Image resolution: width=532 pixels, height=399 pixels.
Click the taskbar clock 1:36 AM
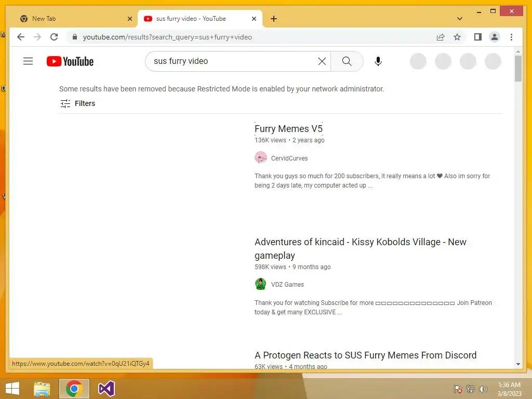[509, 389]
